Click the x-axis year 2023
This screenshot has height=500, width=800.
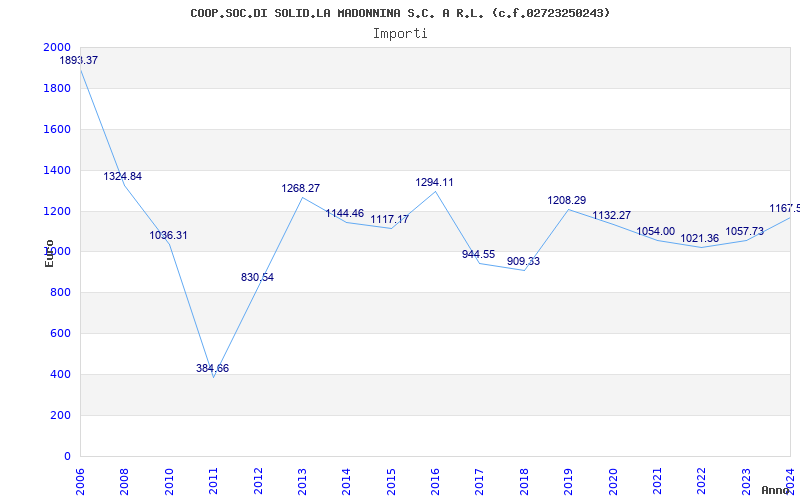tap(746, 481)
